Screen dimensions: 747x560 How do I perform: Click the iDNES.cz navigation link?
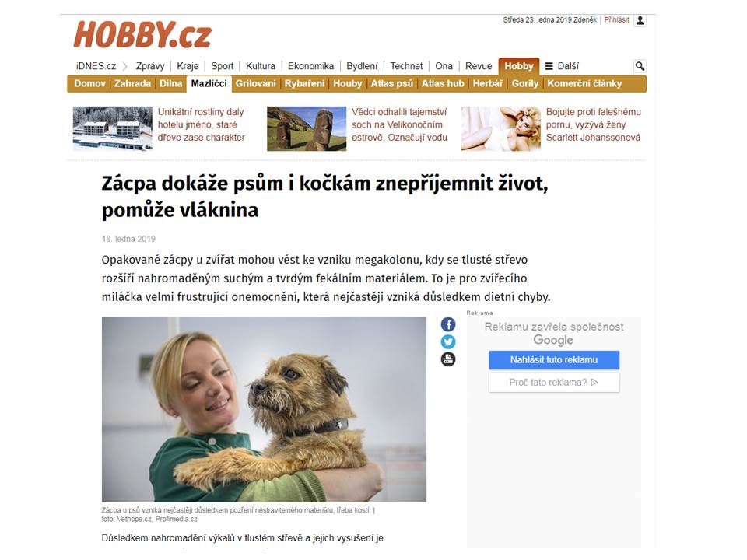click(96, 66)
